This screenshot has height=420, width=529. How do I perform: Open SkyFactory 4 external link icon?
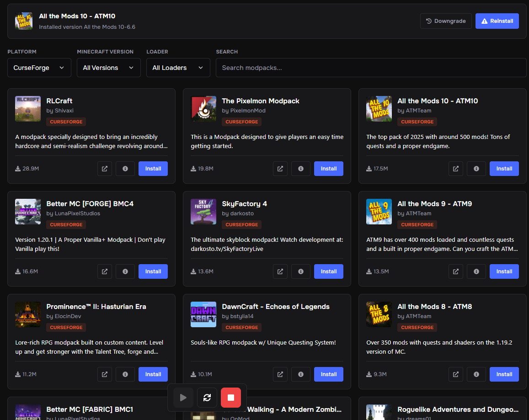(x=280, y=271)
